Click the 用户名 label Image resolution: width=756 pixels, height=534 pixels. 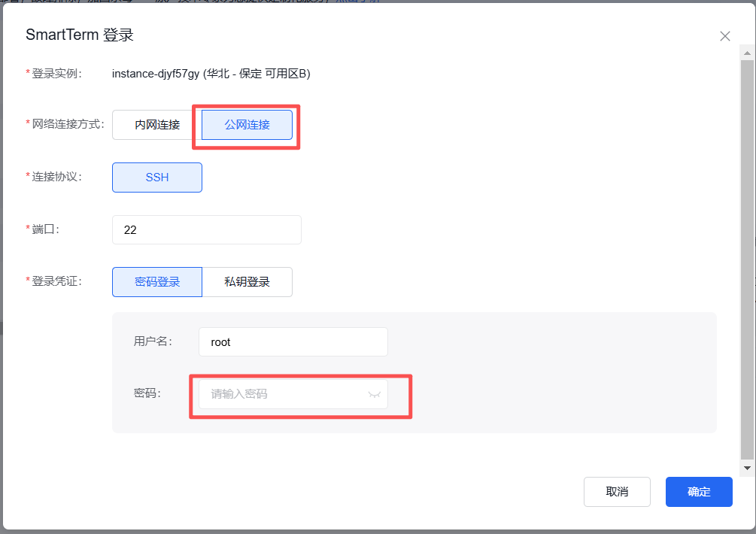tap(153, 341)
